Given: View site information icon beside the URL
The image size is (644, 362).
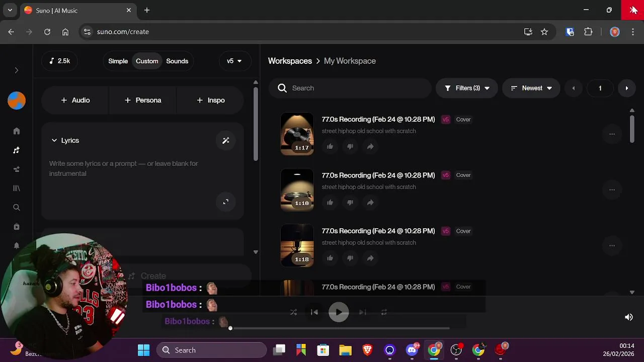Looking at the screenshot, I should point(87,32).
